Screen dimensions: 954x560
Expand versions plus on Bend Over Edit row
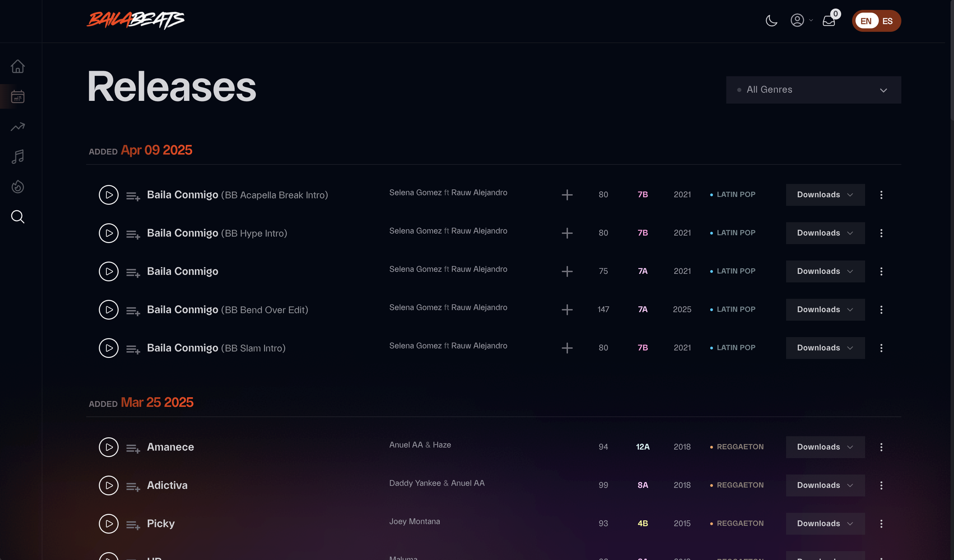[x=567, y=310]
